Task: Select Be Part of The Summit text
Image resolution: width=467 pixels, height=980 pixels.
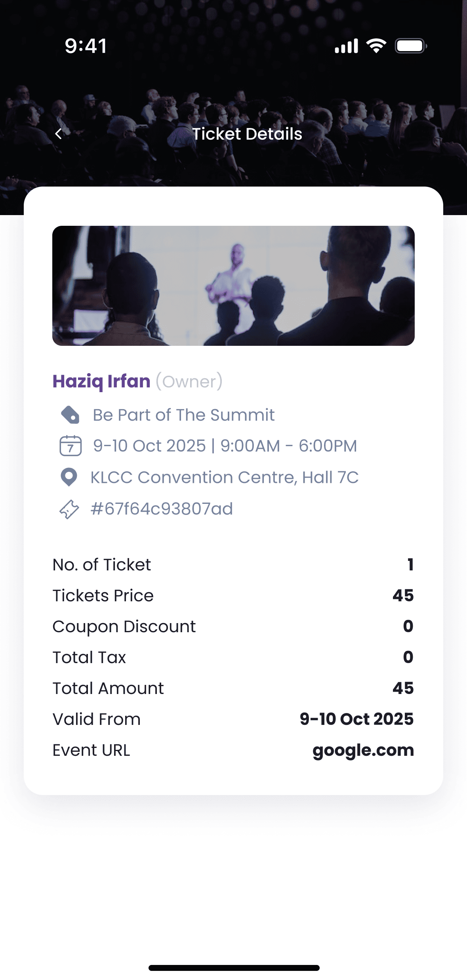Action: (183, 415)
